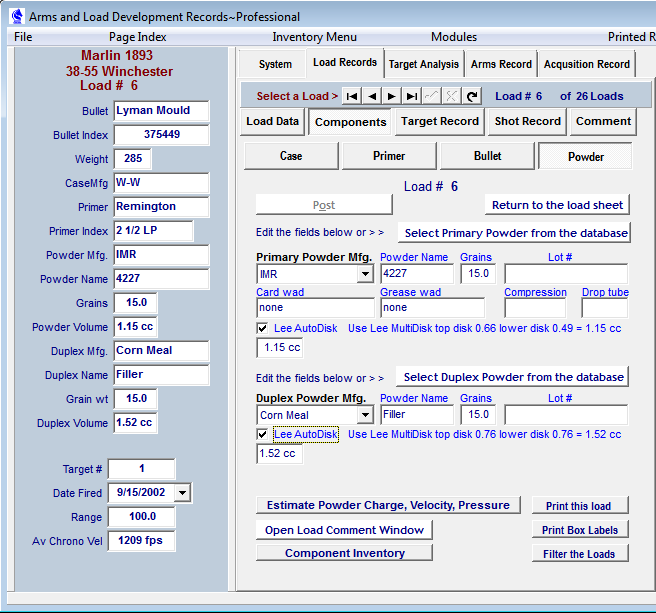Go to the previous load record
The image size is (656, 613).
[x=372, y=96]
